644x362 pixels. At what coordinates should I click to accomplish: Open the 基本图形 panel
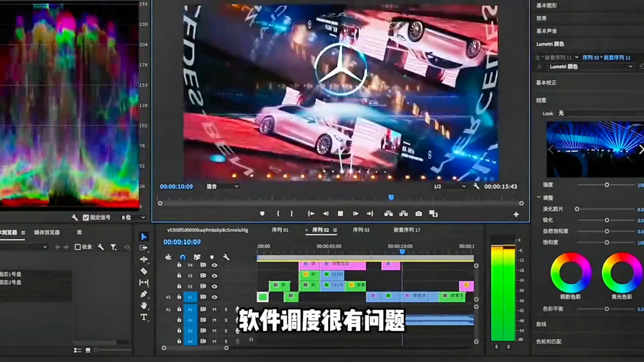pos(546,5)
